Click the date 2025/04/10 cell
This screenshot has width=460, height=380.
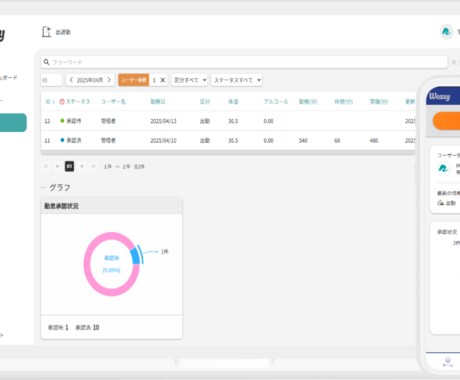163,140
